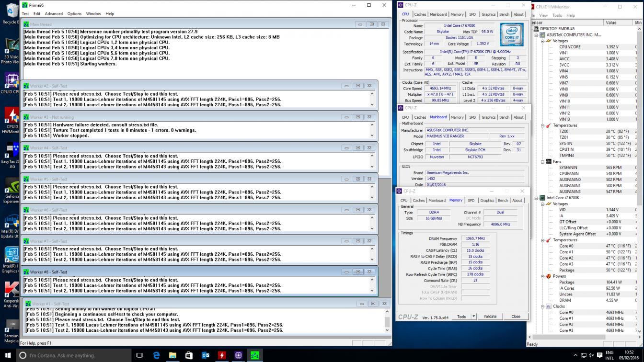
Task: Click the Intel Core i7 logo in CPU-Z
Action: 511,35
